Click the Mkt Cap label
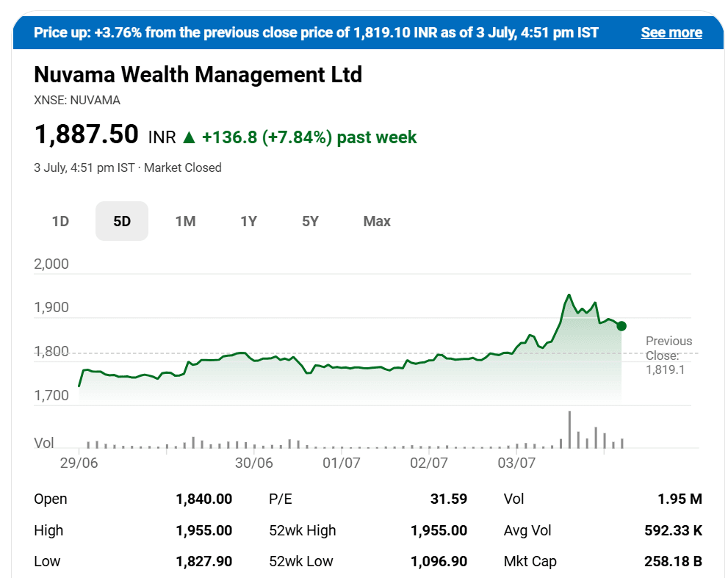The height and width of the screenshot is (578, 728). tap(530, 561)
